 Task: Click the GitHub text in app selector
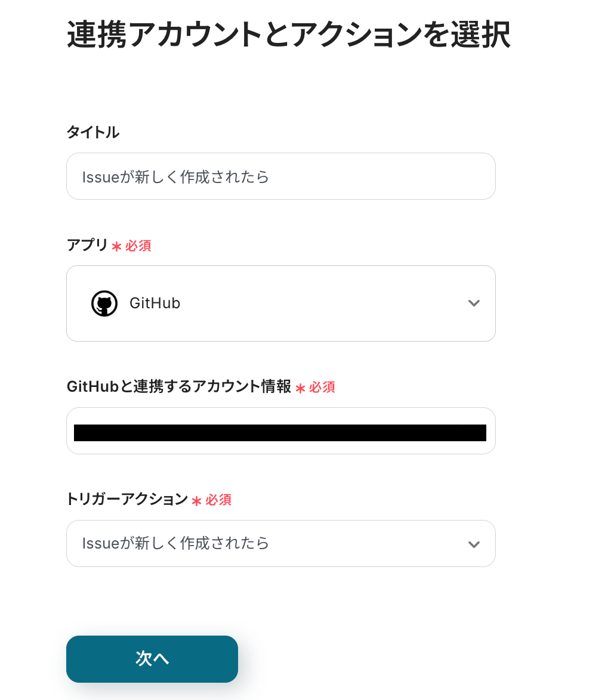(155, 303)
